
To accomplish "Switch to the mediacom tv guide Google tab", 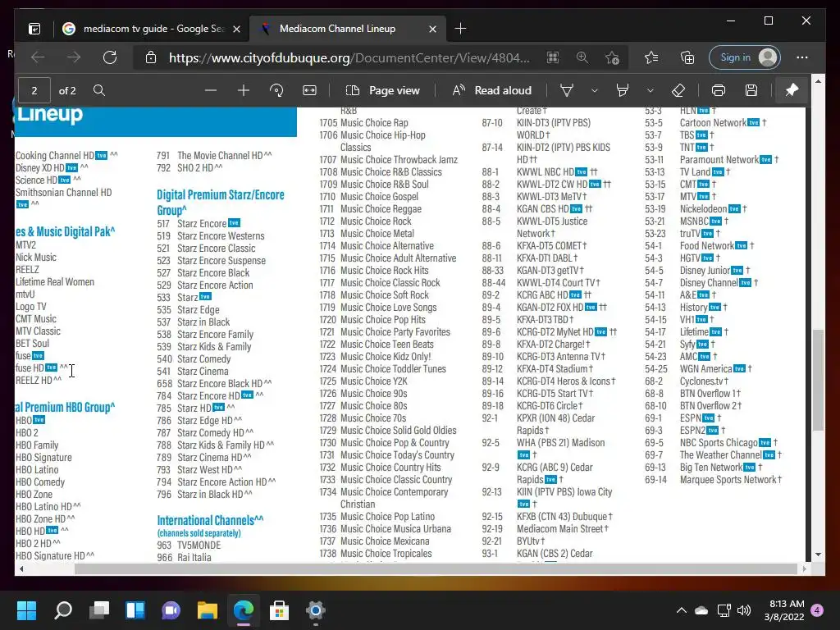I will pos(152,29).
